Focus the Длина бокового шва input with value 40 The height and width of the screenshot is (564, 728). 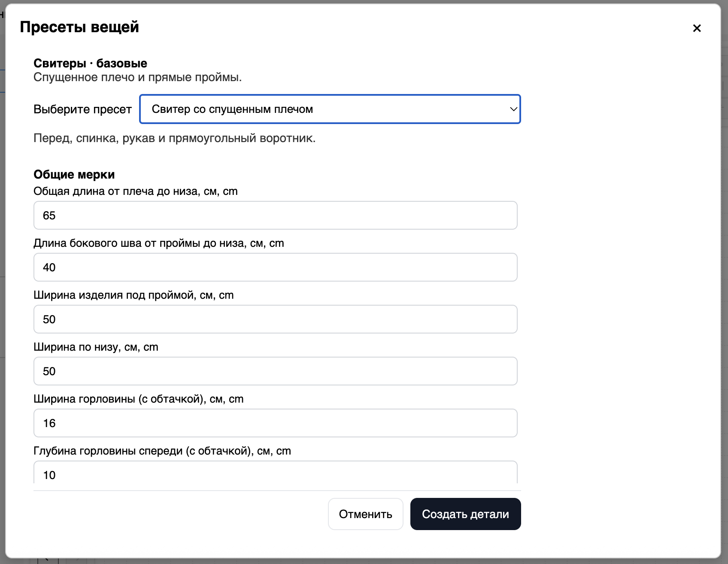point(275,267)
